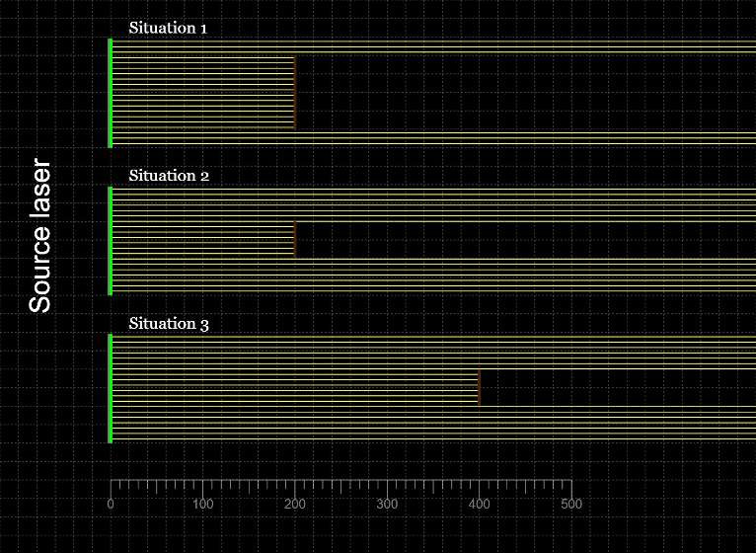Image resolution: width=756 pixels, height=553 pixels.
Task: Pick the 200 label on the ruler
Action: click(x=294, y=505)
